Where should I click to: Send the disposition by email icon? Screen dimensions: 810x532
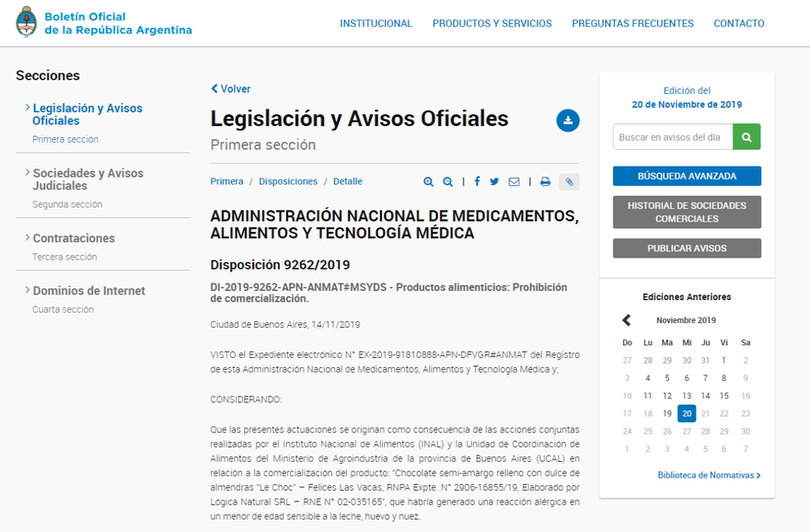514,182
